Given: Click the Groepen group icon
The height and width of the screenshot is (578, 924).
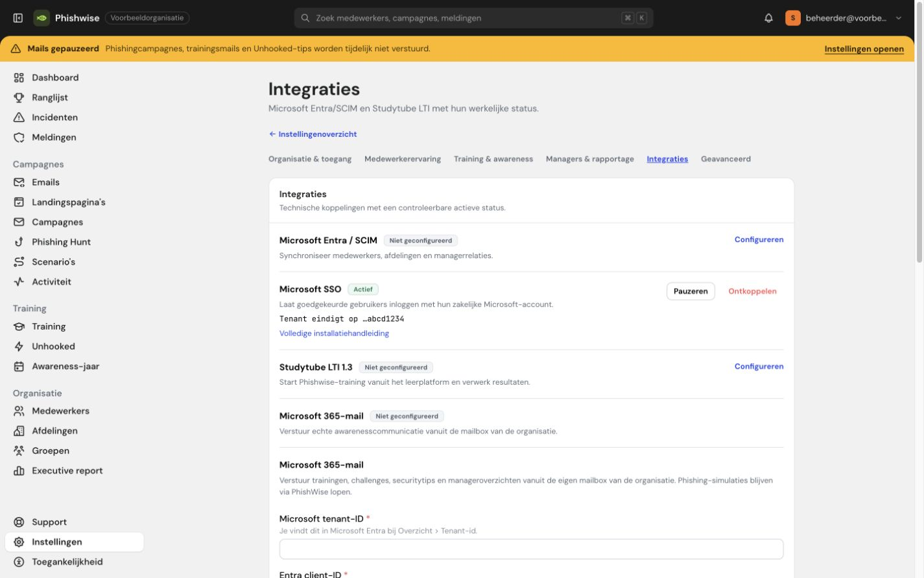Looking at the screenshot, I should click(19, 451).
